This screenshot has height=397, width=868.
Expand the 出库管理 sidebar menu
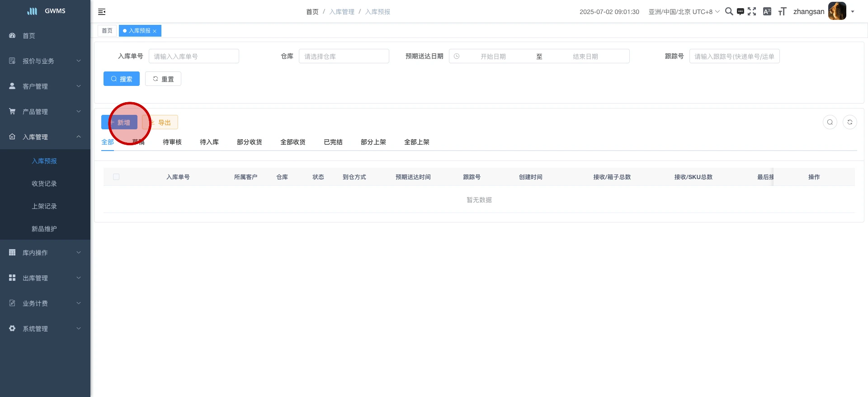click(x=45, y=278)
